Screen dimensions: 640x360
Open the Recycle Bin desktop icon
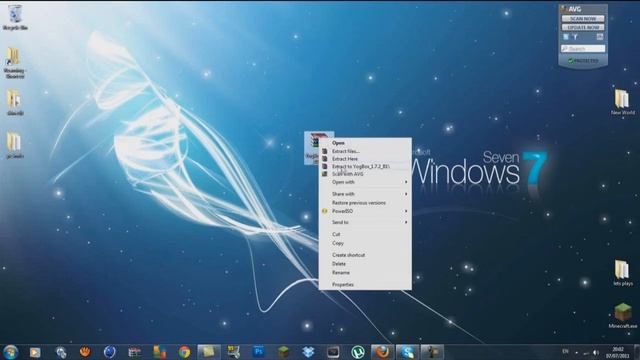[x=15, y=17]
